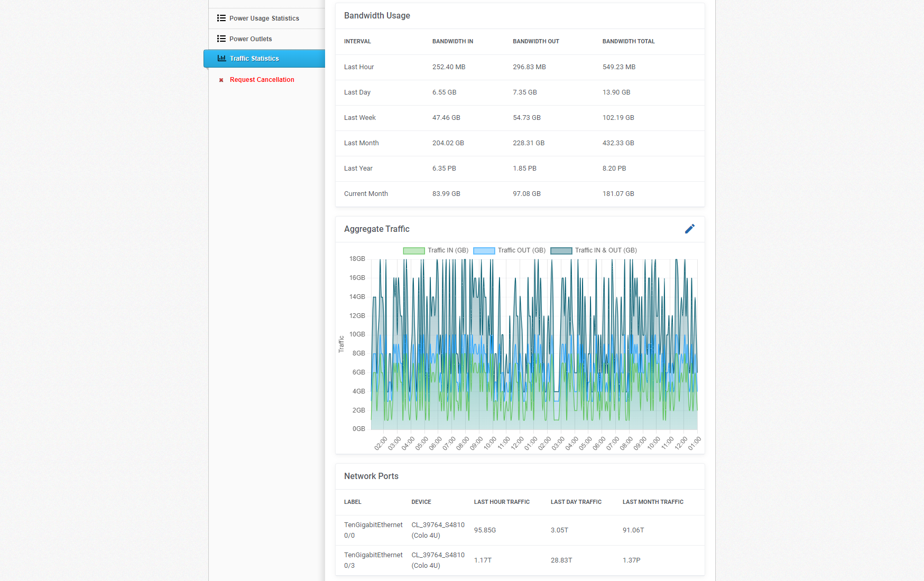Image resolution: width=924 pixels, height=581 pixels.
Task: Click the Power Usage Statistics list icon
Action: (221, 18)
